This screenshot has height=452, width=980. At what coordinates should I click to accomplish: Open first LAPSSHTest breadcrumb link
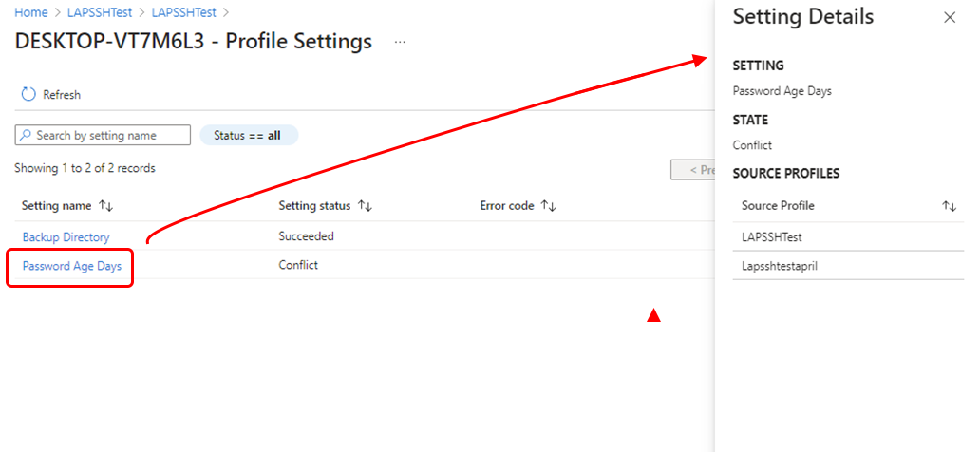[100, 12]
